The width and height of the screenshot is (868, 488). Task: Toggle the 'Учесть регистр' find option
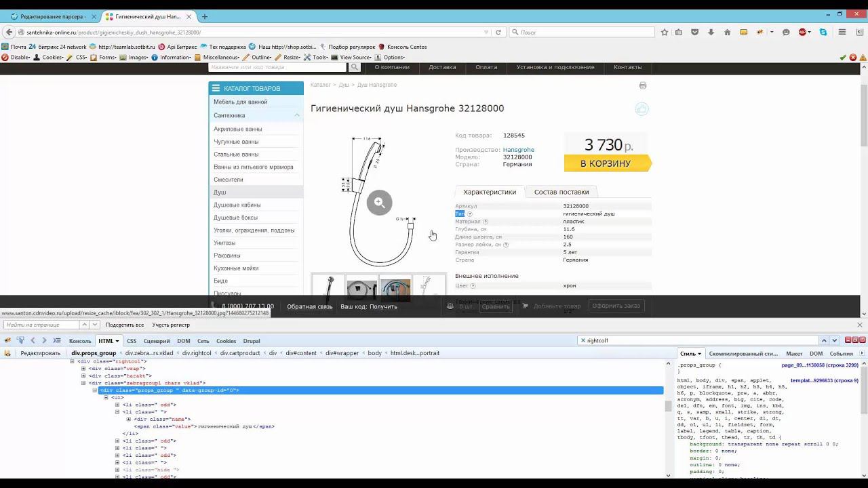(171, 325)
